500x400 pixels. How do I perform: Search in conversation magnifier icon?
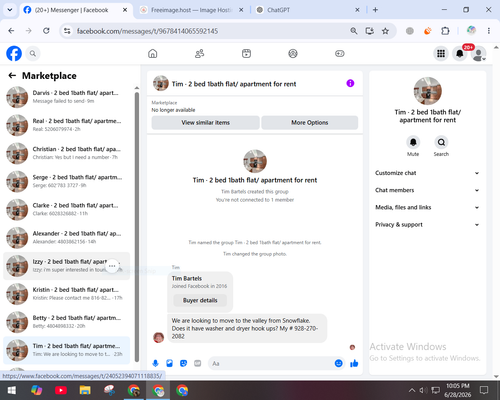click(x=441, y=142)
